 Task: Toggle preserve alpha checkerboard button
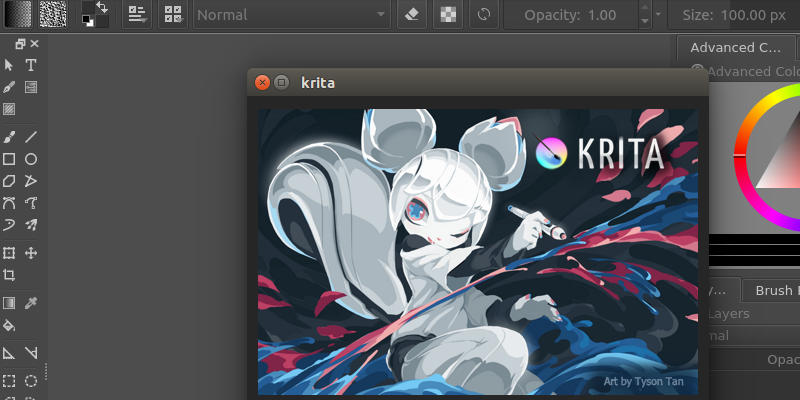(448, 15)
